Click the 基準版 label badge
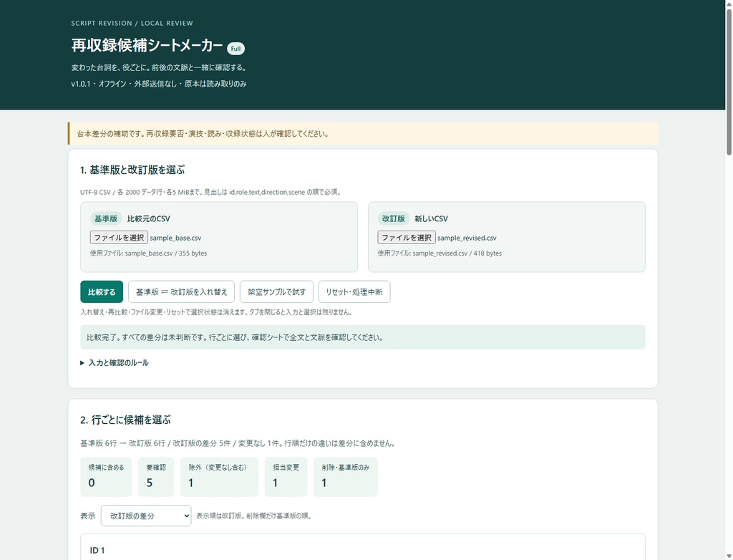The height and width of the screenshot is (560, 733). click(106, 218)
